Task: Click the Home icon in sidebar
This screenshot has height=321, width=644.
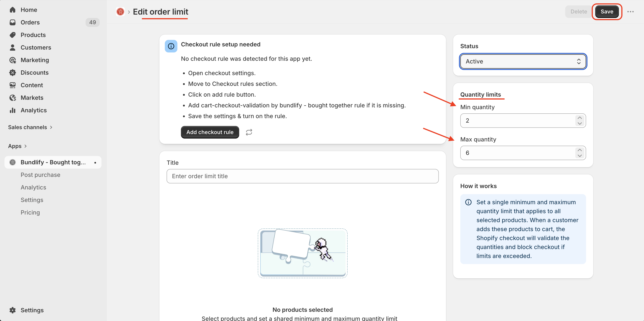Action: coord(13,10)
